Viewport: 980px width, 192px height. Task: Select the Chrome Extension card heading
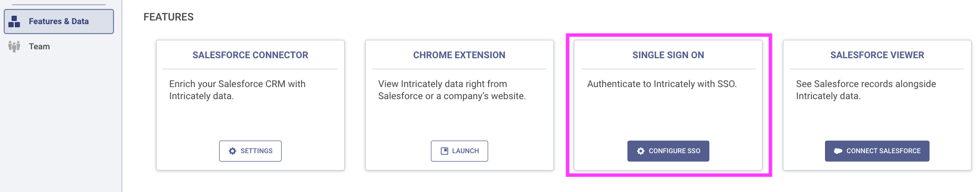click(459, 55)
